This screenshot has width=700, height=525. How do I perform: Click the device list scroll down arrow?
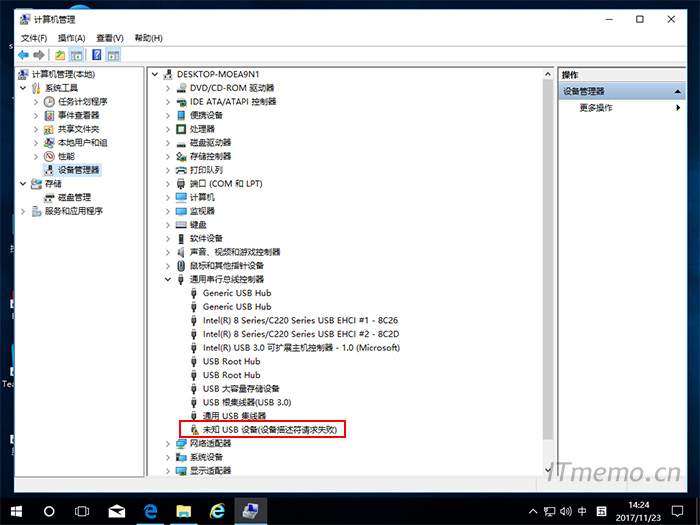[x=548, y=470]
